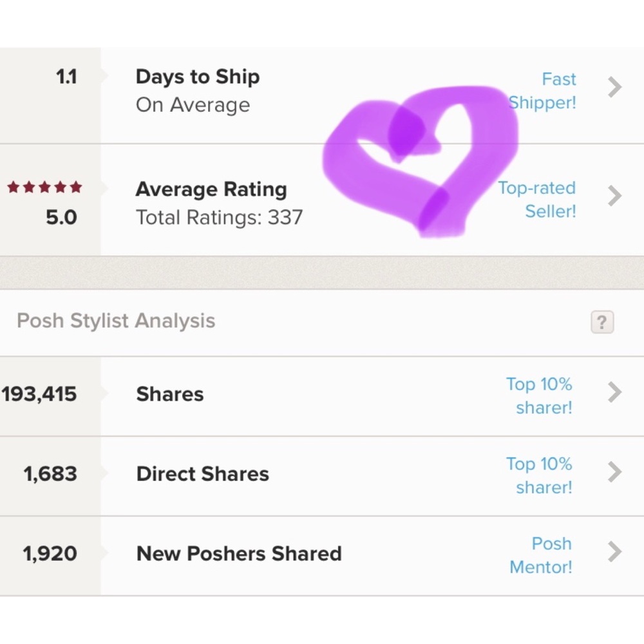Expand the Days to Ship chevron
Screen dimensions: 644x644
615,87
